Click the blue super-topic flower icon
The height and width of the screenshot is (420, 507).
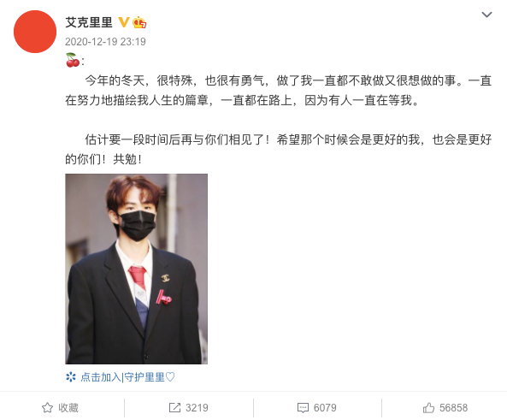point(71,377)
